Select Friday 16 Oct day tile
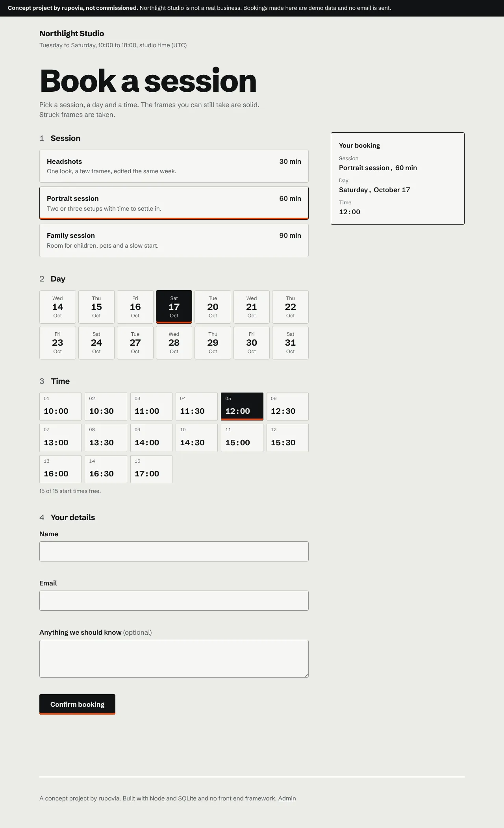The image size is (504, 828). tap(135, 307)
